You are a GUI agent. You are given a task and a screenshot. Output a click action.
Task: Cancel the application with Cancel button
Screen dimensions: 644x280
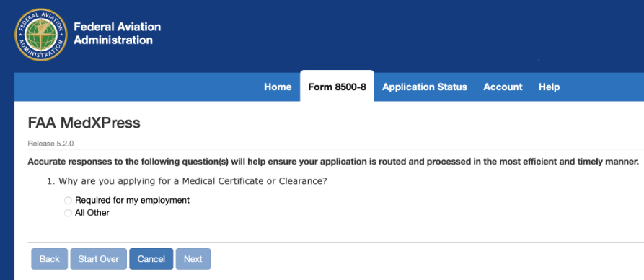click(151, 259)
